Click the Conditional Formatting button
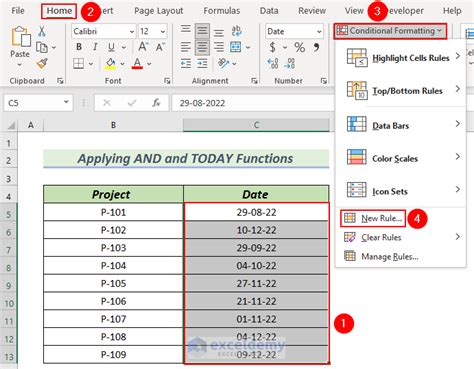The height and width of the screenshot is (369, 474). 390,31
